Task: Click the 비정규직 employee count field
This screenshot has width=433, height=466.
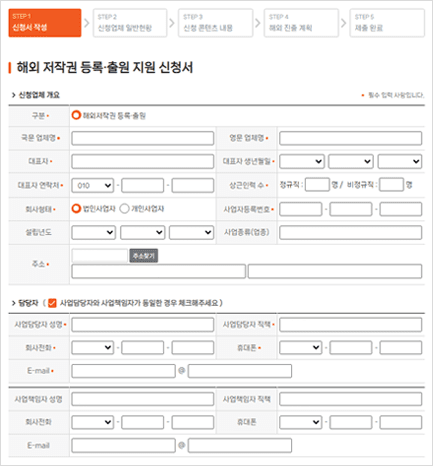Action: click(392, 185)
